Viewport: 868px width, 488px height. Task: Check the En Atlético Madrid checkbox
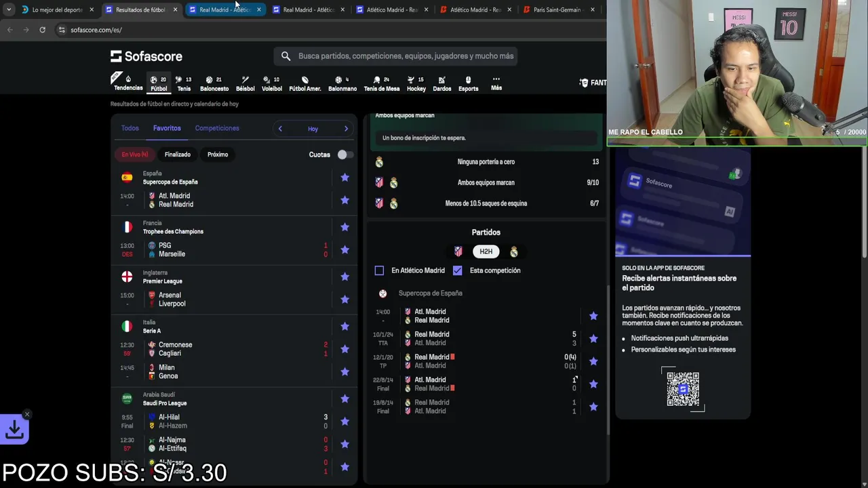[379, 270]
